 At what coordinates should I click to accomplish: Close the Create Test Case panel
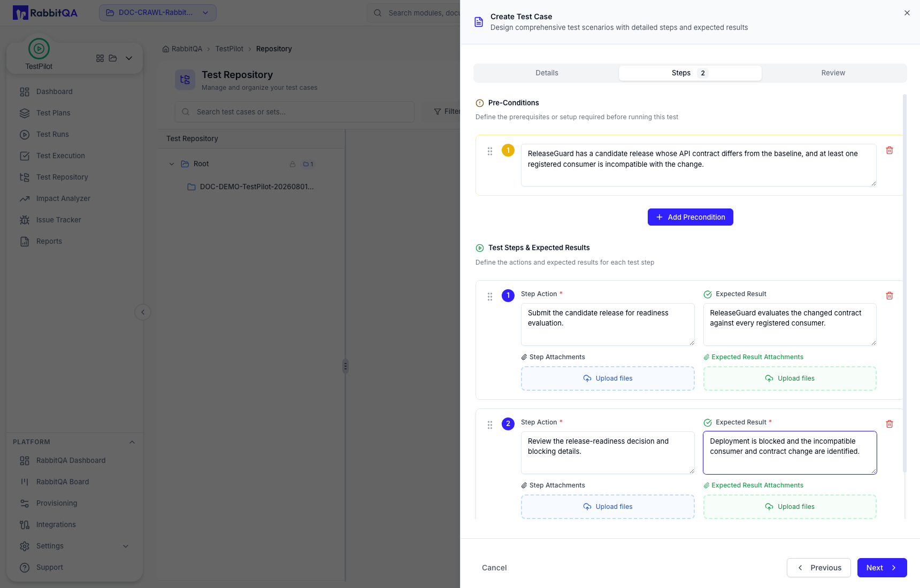click(x=907, y=13)
